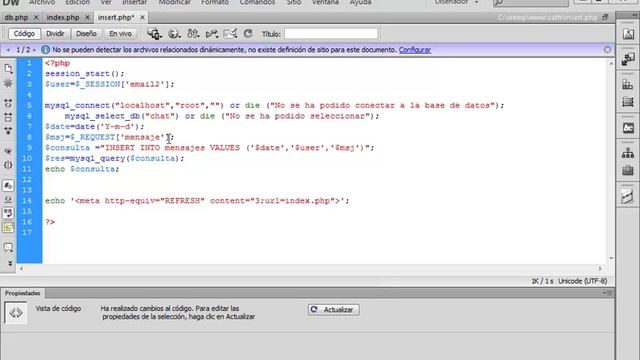Click the refresh design view icon

click(248, 33)
